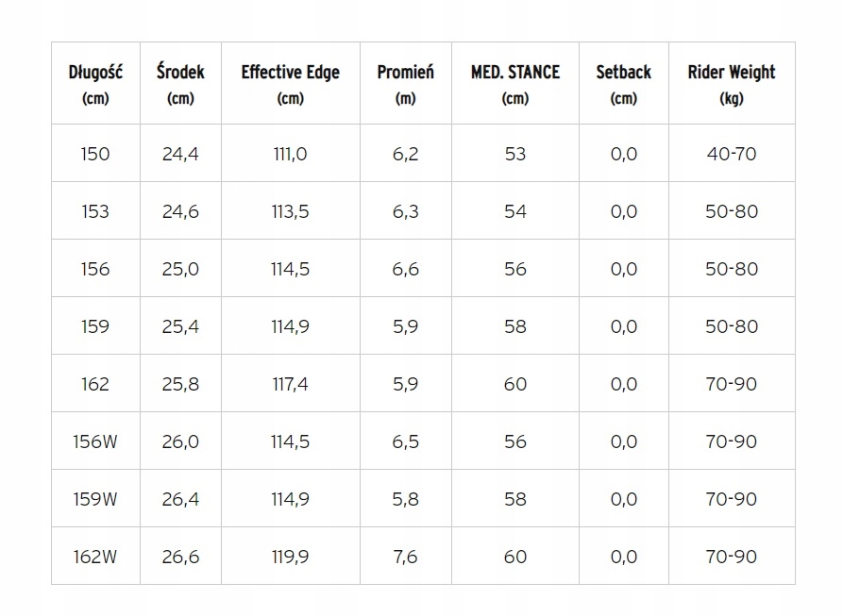Select the 24,4 waist width cell
This screenshot has height=616, width=843.
tap(180, 154)
